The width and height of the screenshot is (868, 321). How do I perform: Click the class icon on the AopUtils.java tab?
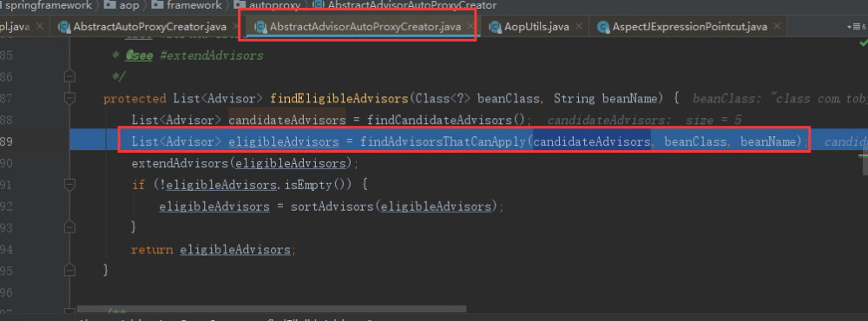click(496, 27)
